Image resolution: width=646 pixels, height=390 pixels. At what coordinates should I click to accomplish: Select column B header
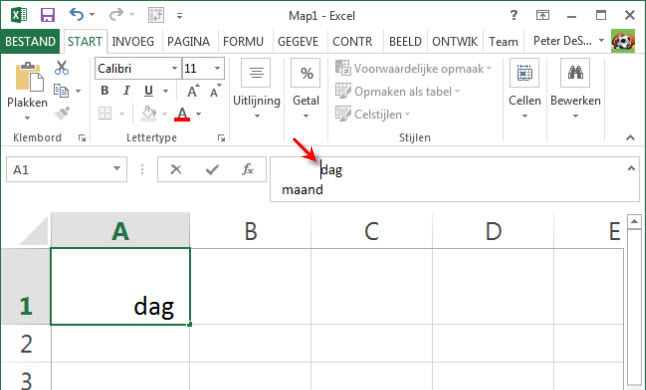pos(250,231)
